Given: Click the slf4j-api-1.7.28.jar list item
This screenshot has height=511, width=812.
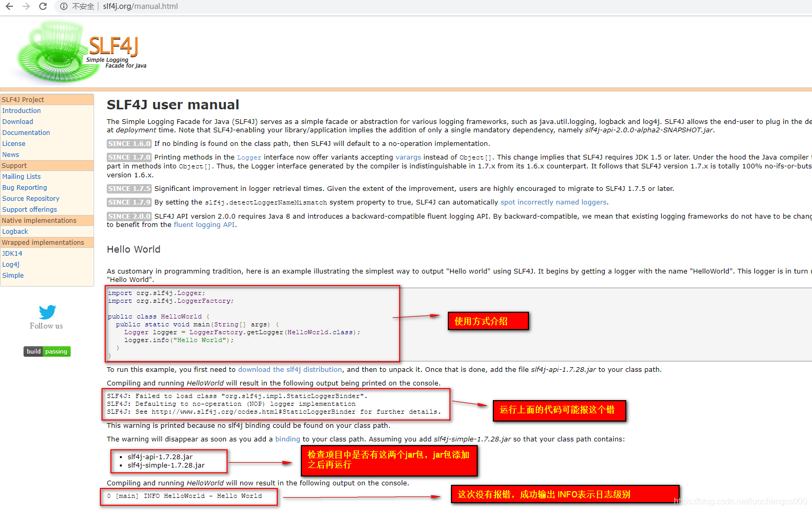Looking at the screenshot, I should [x=160, y=457].
